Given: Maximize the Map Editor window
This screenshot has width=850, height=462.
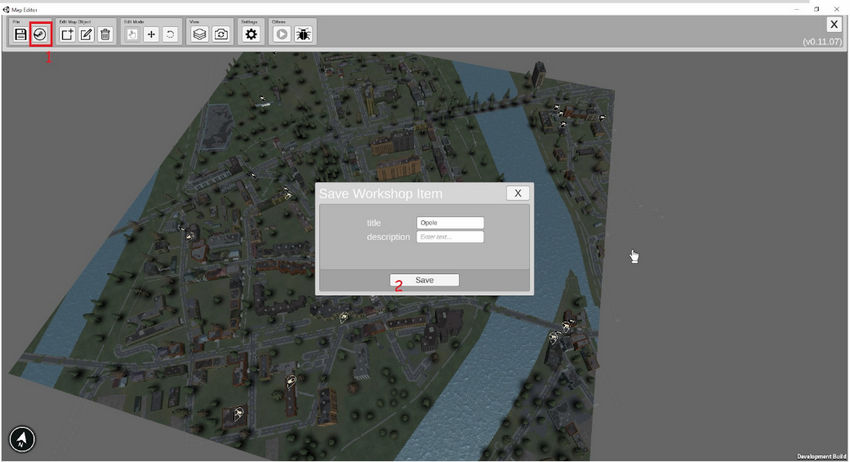Looking at the screenshot, I should point(816,7).
